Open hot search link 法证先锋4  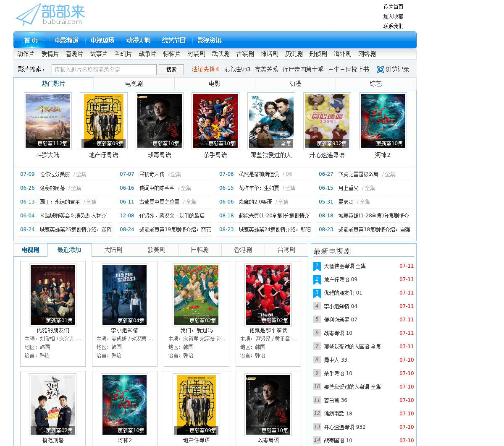tap(205, 70)
